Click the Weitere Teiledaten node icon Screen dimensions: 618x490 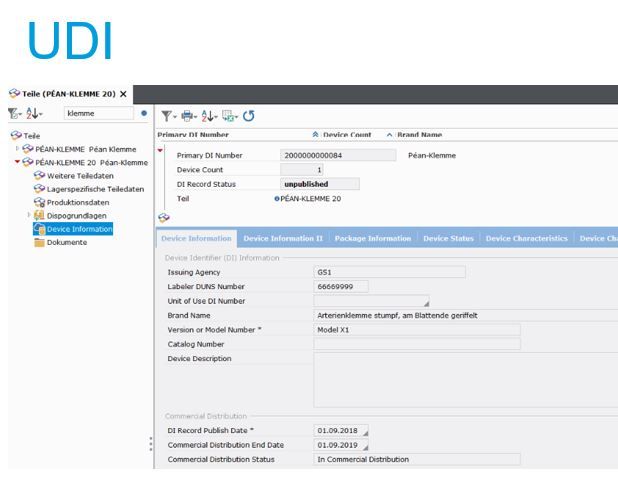tap(39, 175)
